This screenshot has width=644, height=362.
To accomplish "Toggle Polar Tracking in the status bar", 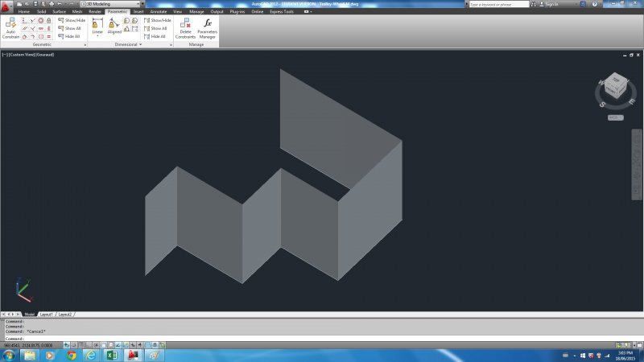I will [x=96, y=345].
